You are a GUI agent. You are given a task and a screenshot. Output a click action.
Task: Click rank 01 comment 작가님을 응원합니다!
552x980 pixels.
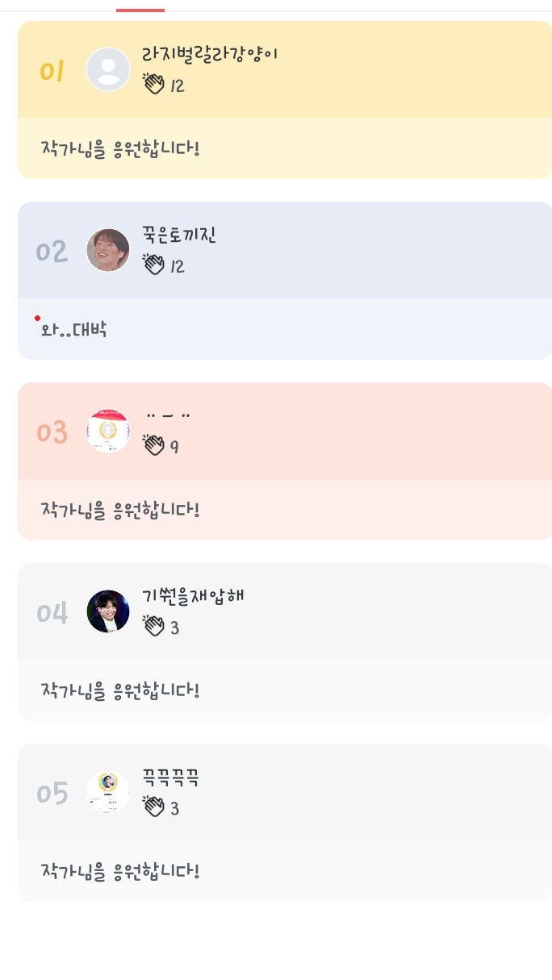pyautogui.click(x=120, y=148)
